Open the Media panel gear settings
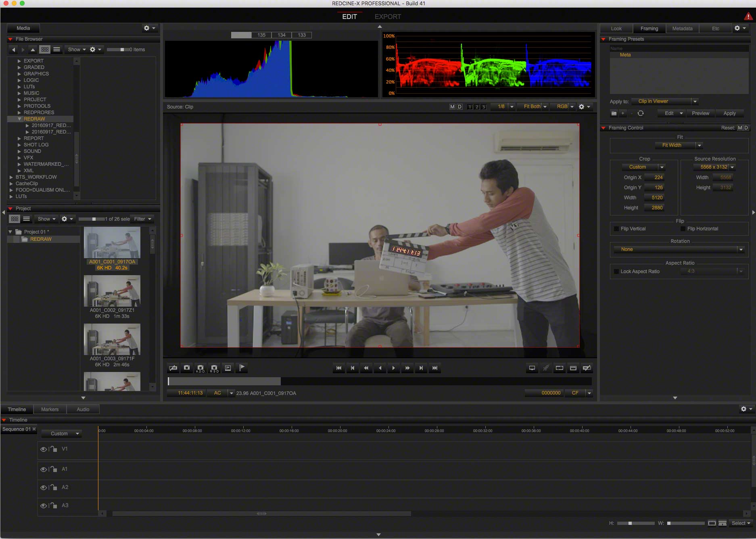 [149, 28]
